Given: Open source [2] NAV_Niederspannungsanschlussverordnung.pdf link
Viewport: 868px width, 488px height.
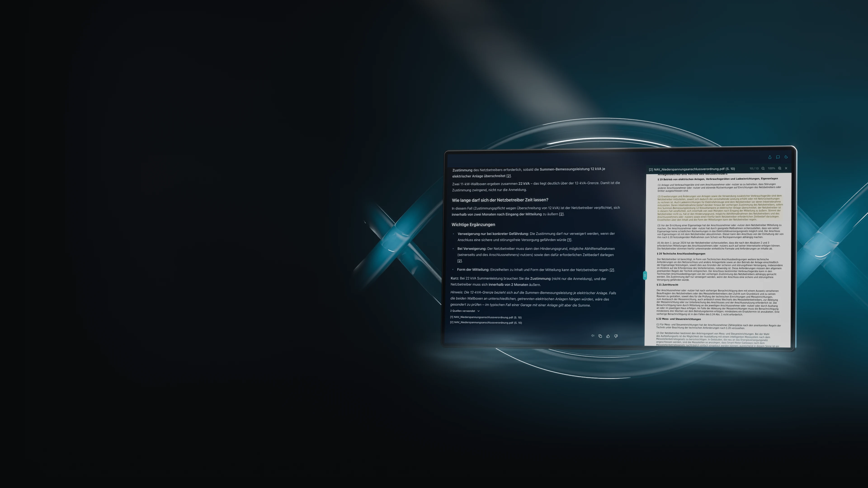Looking at the screenshot, I should click(486, 323).
